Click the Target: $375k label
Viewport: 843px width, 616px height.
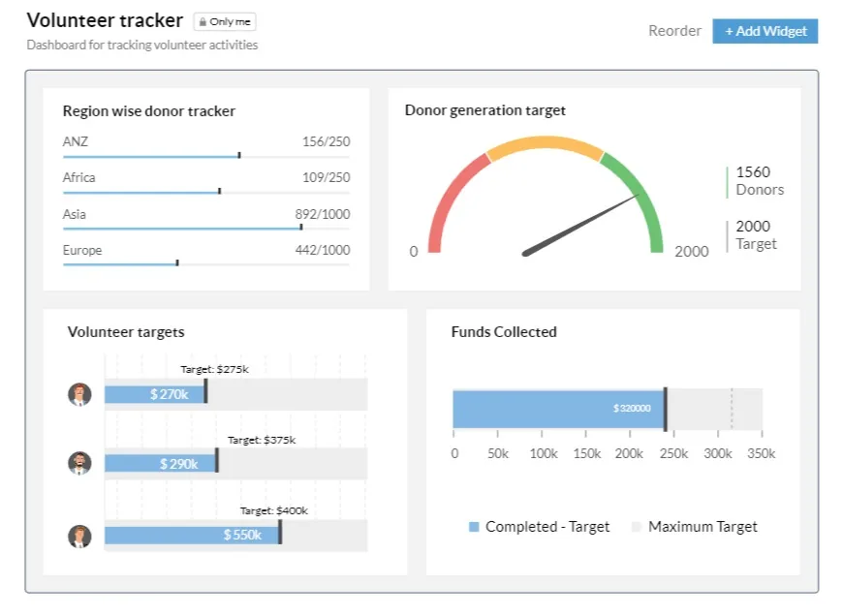point(262,441)
